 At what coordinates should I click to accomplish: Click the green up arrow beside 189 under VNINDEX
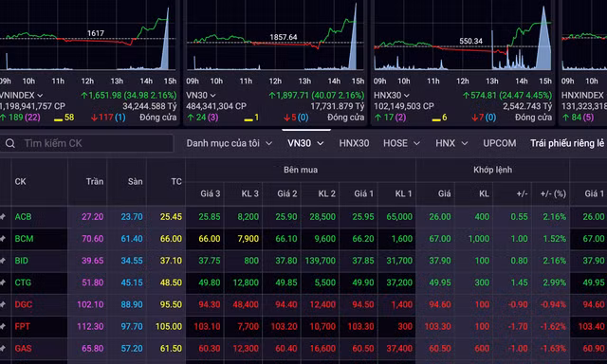coord(3,118)
